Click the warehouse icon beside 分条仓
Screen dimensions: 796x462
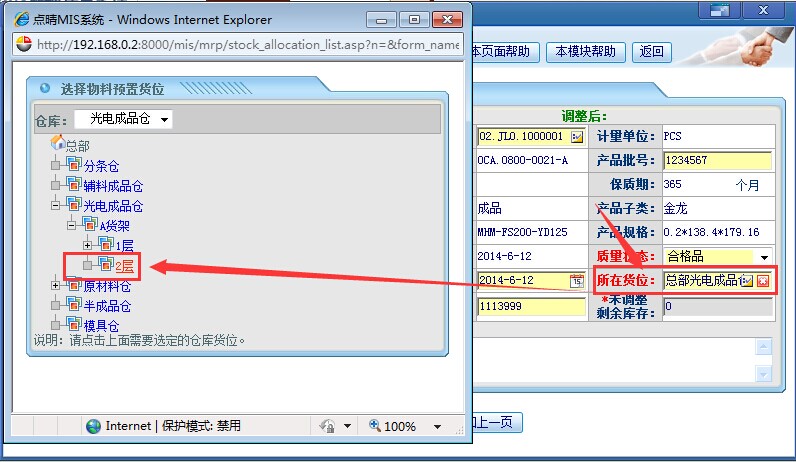[x=74, y=166]
